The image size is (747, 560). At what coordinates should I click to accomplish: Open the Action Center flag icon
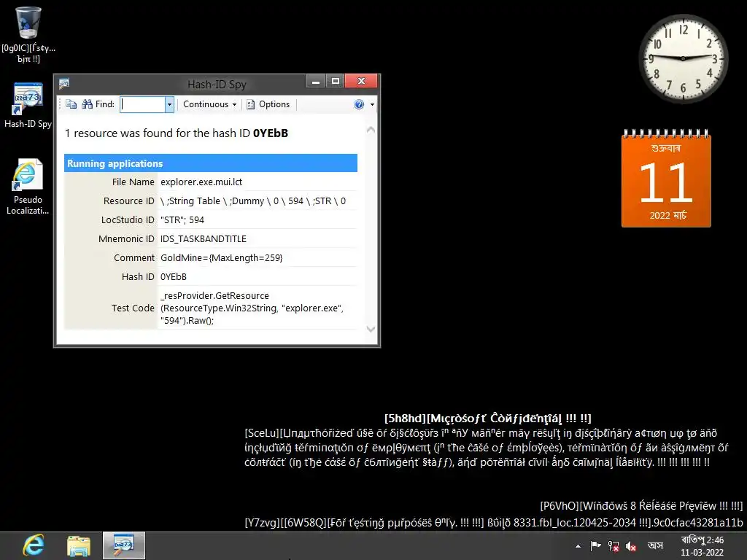[595, 545]
